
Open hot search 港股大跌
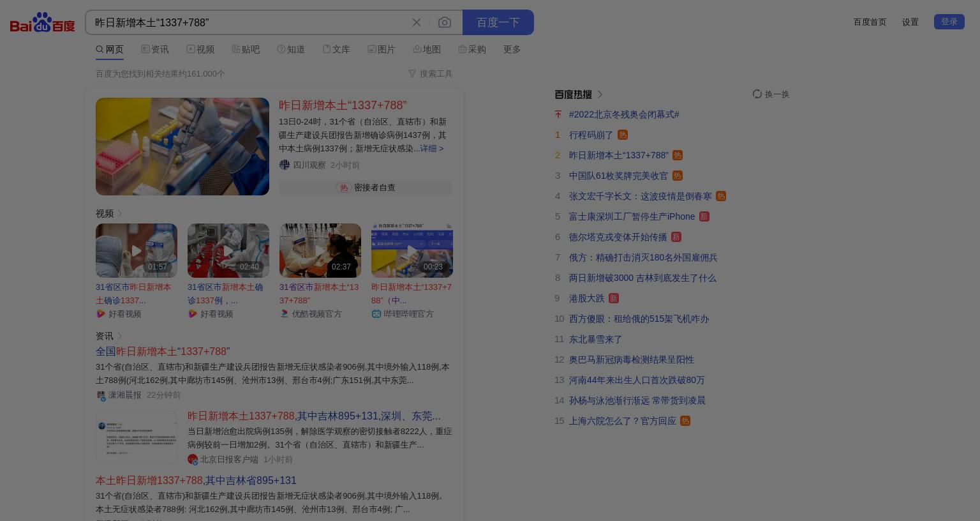(586, 298)
